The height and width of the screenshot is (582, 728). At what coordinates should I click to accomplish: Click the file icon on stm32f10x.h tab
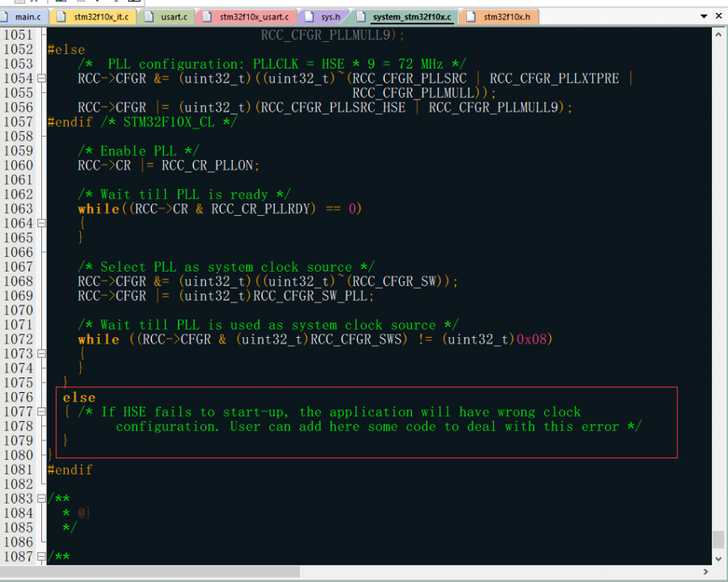pos(471,17)
